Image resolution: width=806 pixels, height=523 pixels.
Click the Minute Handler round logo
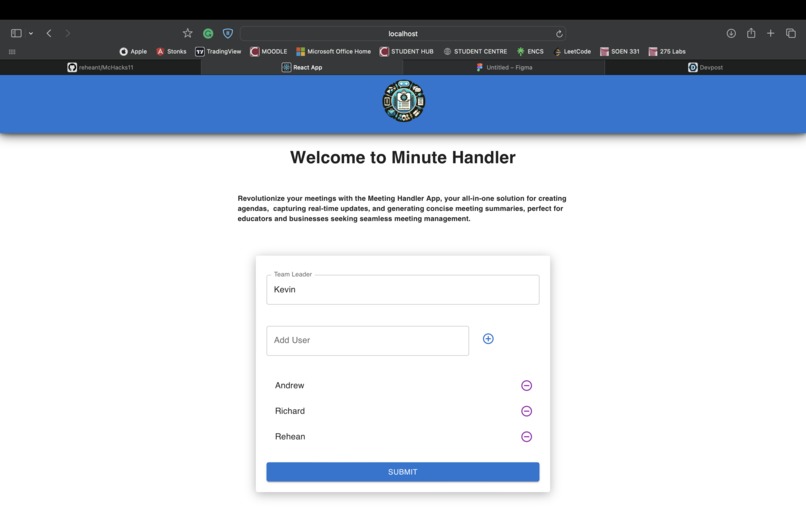[x=404, y=101]
